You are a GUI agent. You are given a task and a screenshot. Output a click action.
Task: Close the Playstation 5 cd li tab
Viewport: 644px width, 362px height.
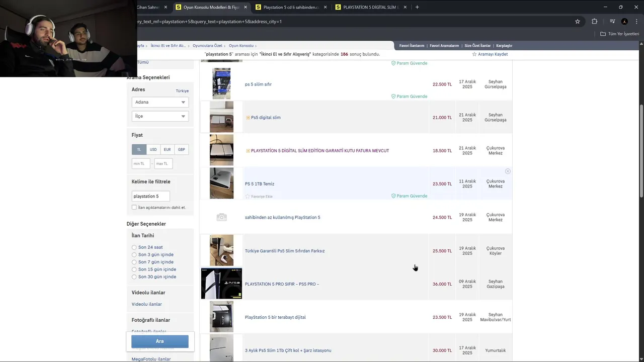coord(326,7)
